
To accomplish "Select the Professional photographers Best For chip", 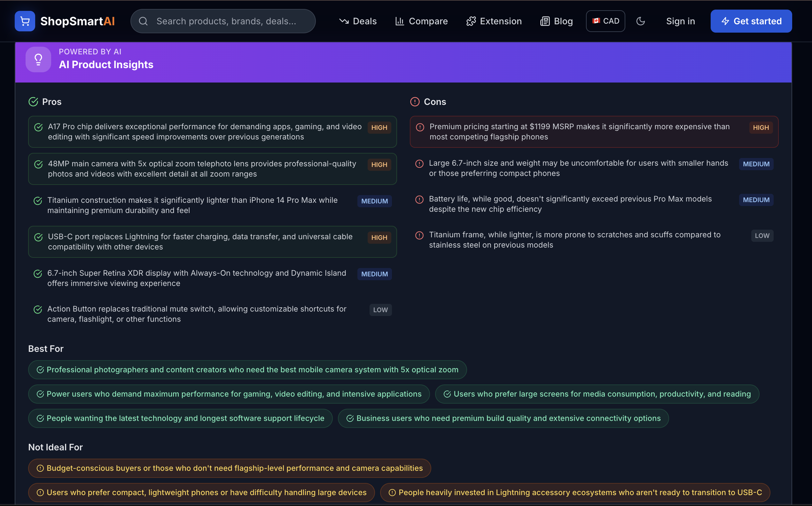I will point(247,369).
